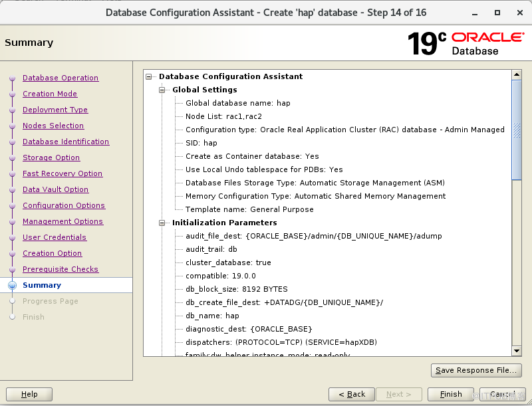
Task: Click the Save Response File button
Action: [476, 370]
